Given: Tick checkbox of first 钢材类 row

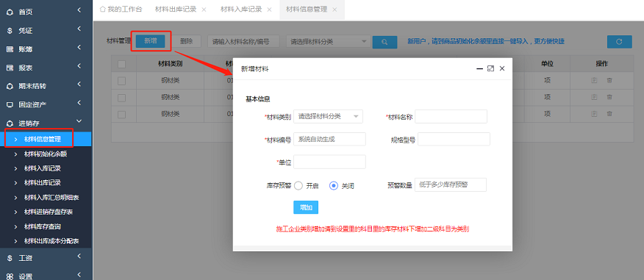Looking at the screenshot, I should (121, 81).
